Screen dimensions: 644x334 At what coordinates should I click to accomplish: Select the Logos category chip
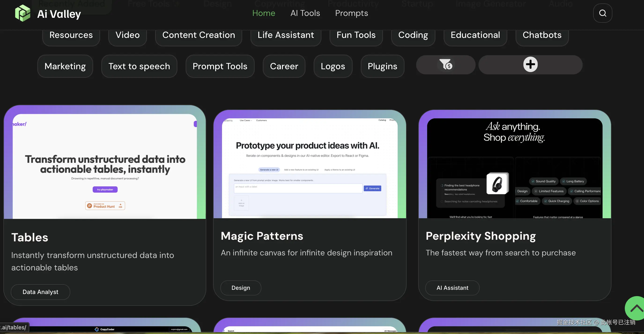point(333,66)
